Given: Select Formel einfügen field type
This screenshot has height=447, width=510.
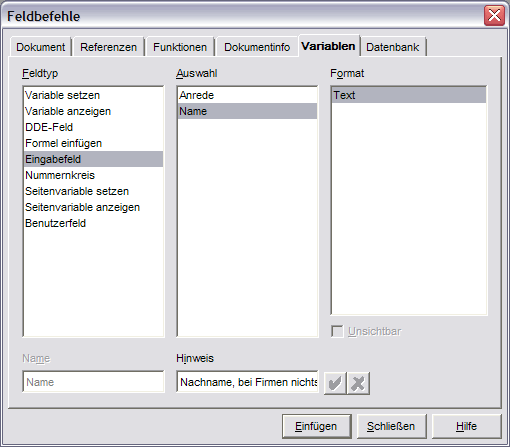Looking at the screenshot, I should (x=93, y=143).
